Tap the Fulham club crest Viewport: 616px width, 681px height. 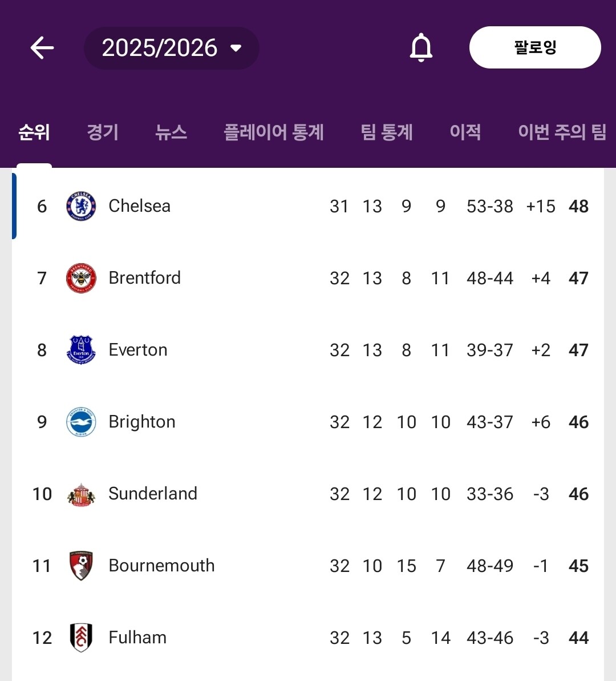click(x=81, y=638)
